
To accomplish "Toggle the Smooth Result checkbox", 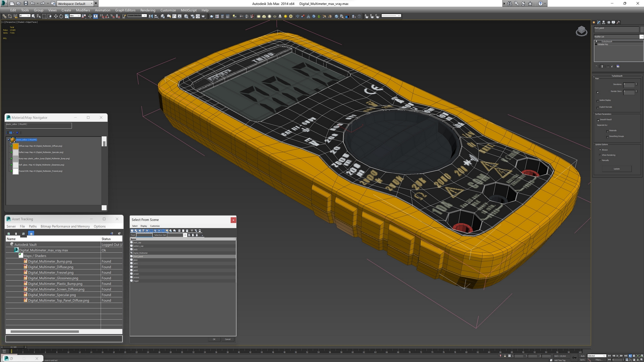I will (598, 120).
